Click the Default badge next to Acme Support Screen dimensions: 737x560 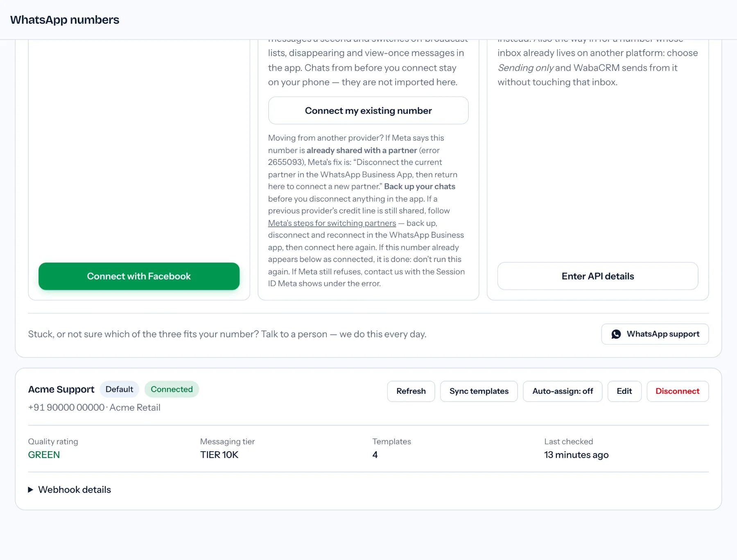point(120,389)
